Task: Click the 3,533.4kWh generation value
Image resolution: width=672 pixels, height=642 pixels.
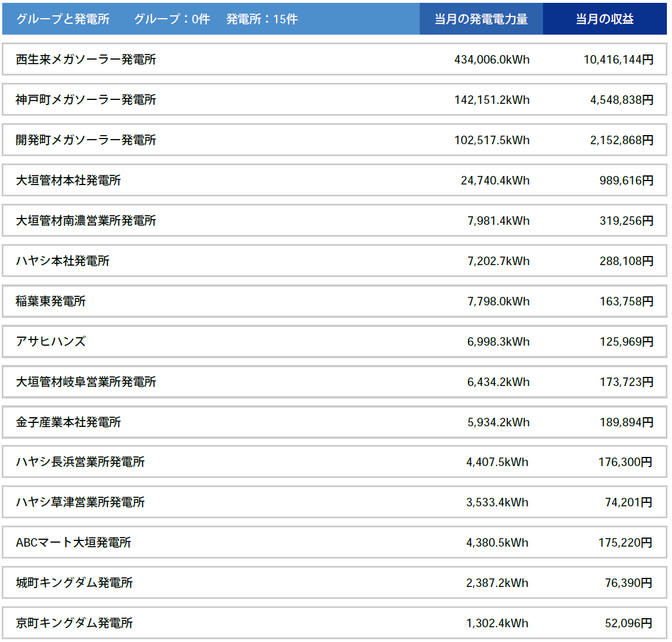Action: tap(497, 502)
